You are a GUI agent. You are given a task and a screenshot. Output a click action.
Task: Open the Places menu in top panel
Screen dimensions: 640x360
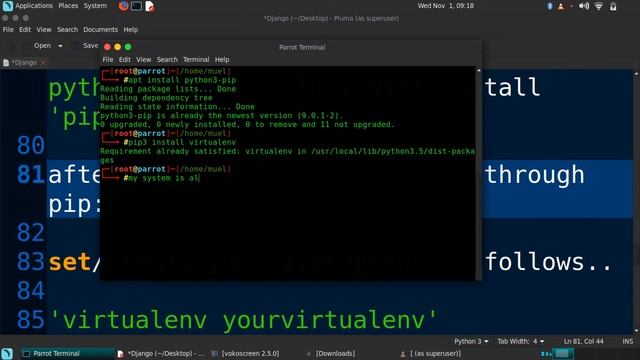coord(68,6)
